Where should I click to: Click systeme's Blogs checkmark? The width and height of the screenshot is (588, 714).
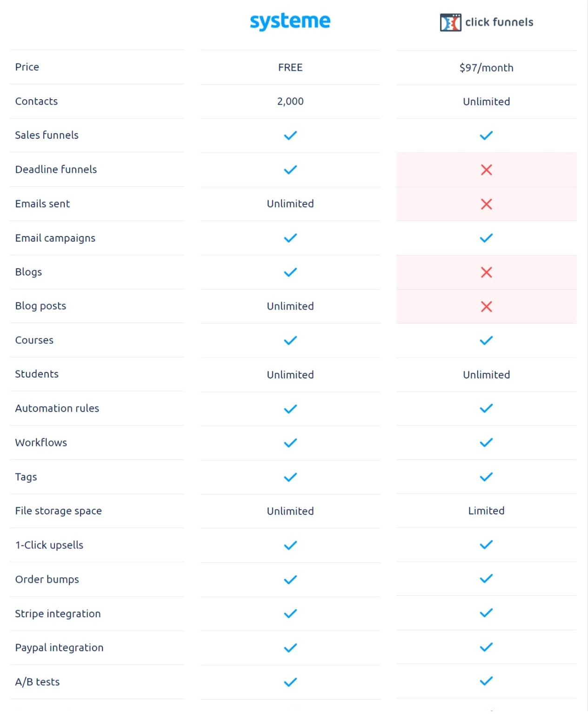coord(290,272)
